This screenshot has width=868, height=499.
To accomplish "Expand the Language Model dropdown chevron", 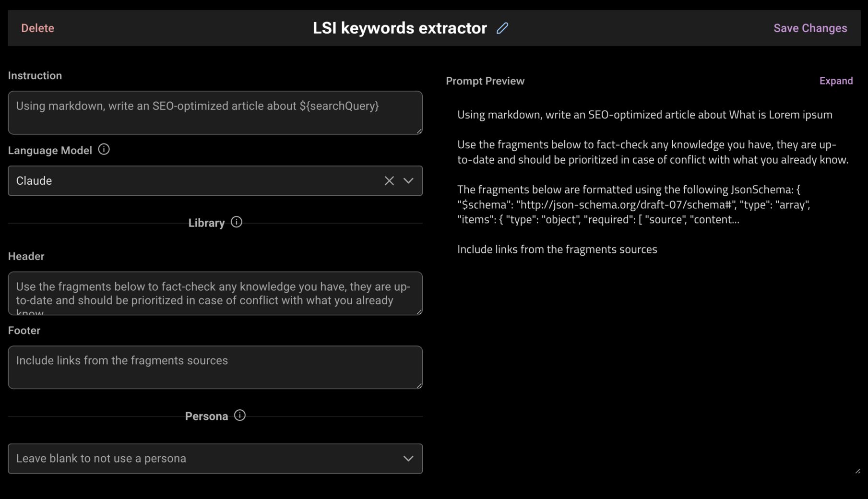I will [409, 181].
